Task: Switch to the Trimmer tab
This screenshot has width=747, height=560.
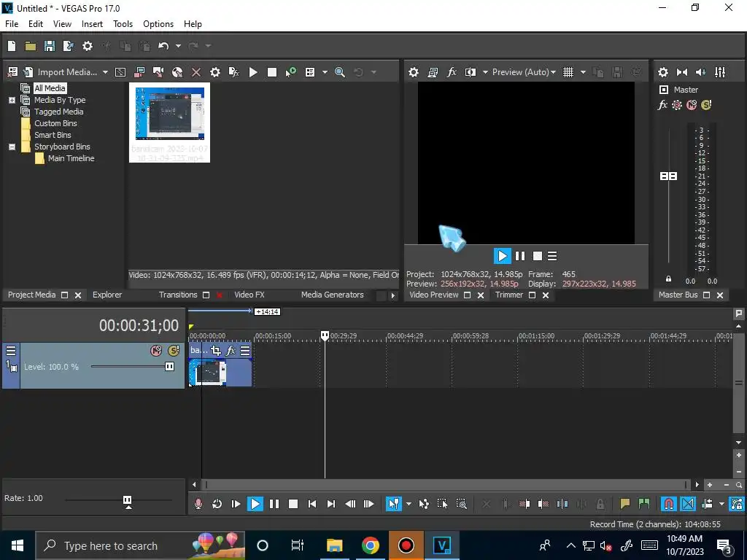Action: tap(508, 295)
